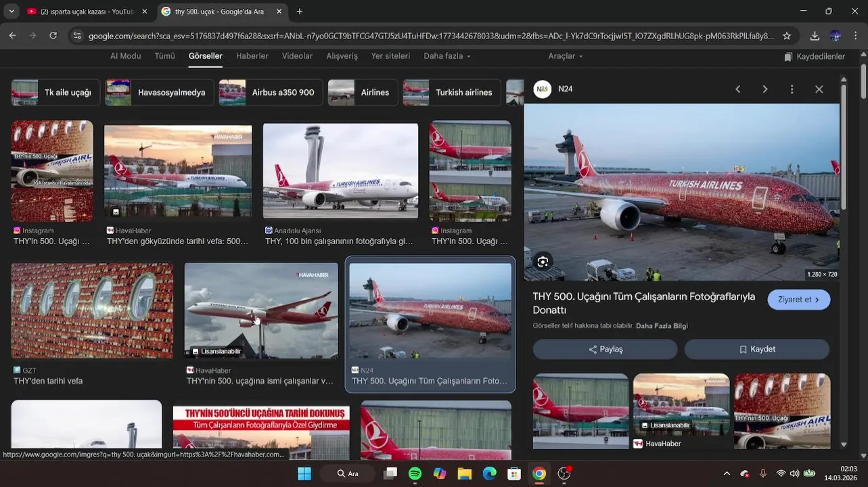Select Tk aile uçağı filter chip
Viewport: 868px width, 487px height.
click(55, 93)
